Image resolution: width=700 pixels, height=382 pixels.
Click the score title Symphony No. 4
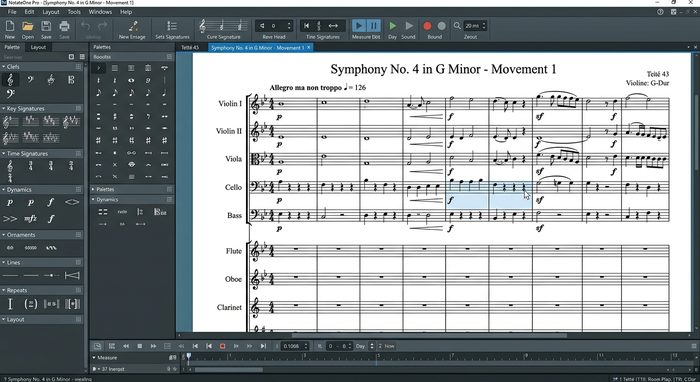(443, 69)
